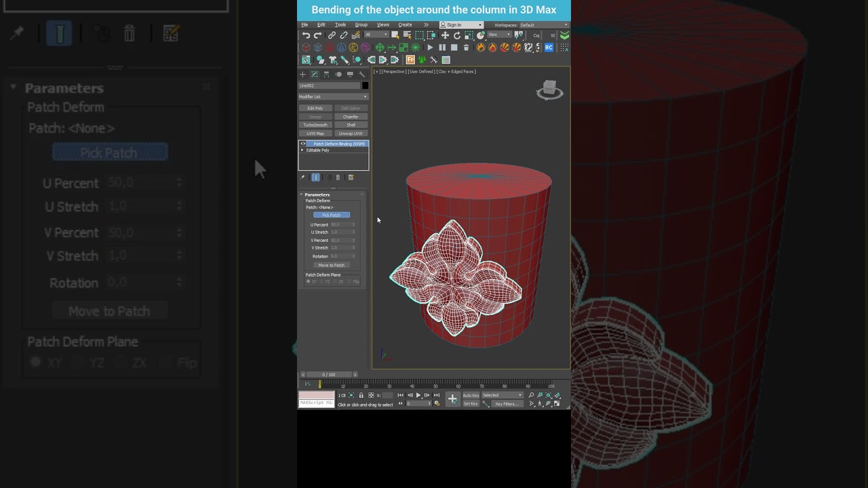Viewport: 868px width, 488px height.
Task: Toggle Selection Lock padlock icon
Action: (361, 395)
